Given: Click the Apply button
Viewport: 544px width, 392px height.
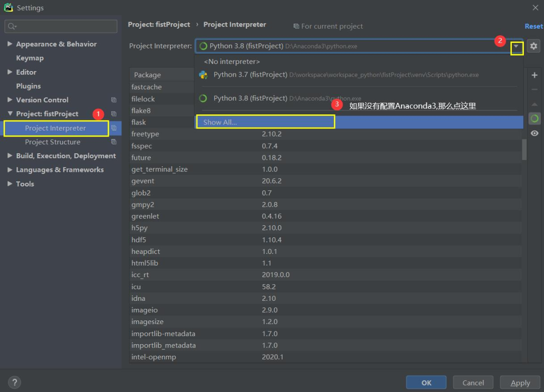Looking at the screenshot, I should [520, 382].
